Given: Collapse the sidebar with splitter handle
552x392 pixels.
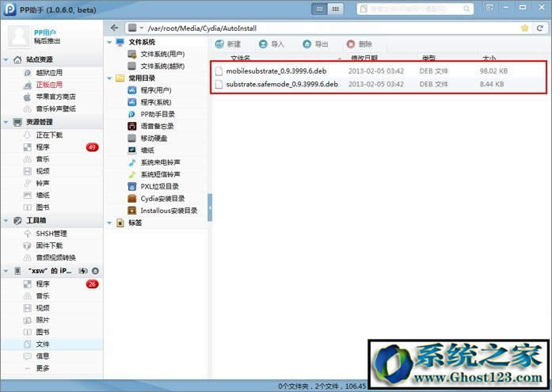Looking at the screenshot, I should pyautogui.click(x=210, y=207).
